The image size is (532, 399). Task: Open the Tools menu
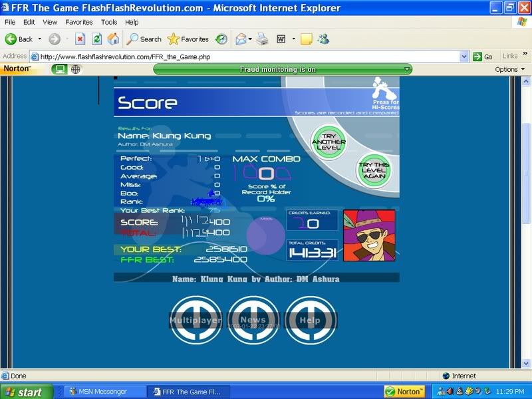(x=109, y=22)
